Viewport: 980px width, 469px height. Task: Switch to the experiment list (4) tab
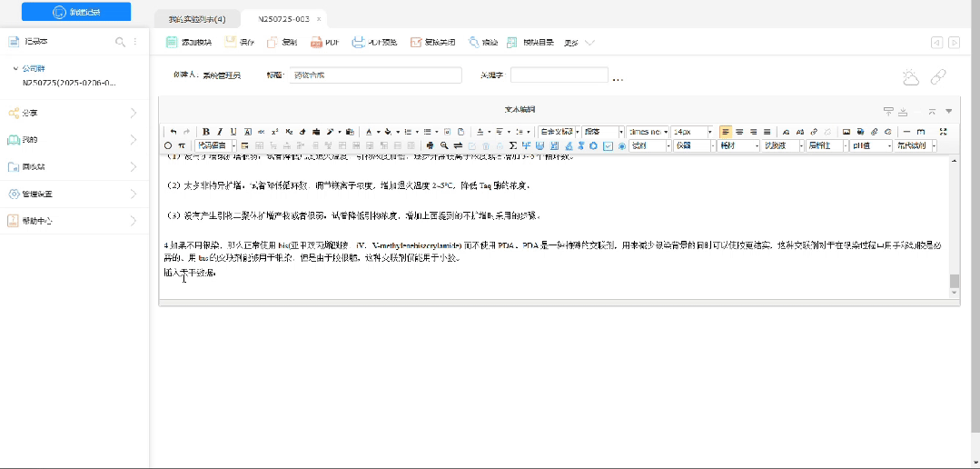(x=196, y=19)
